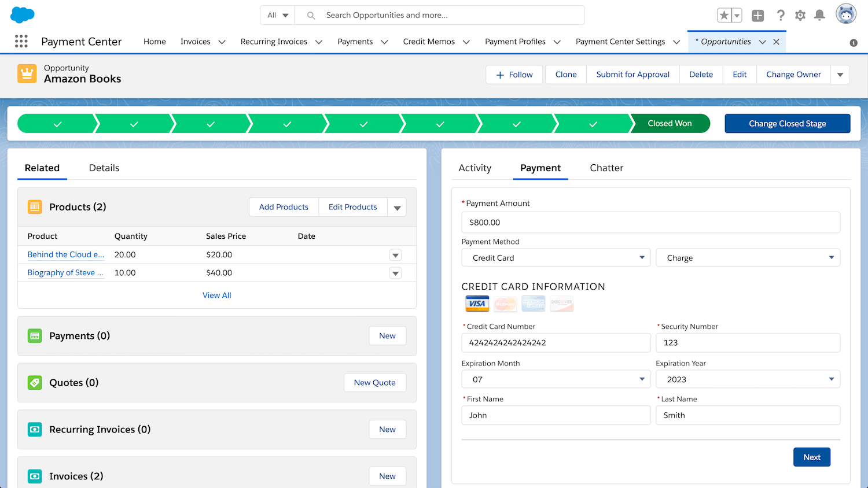Screen dimensions: 868x488
Task: Click the Opportunity crown icon
Action: pos(27,74)
